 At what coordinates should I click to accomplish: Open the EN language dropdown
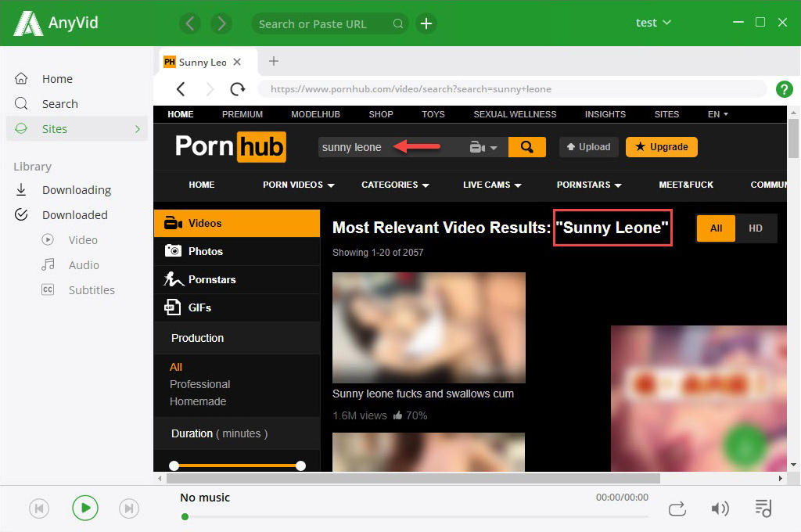click(718, 114)
